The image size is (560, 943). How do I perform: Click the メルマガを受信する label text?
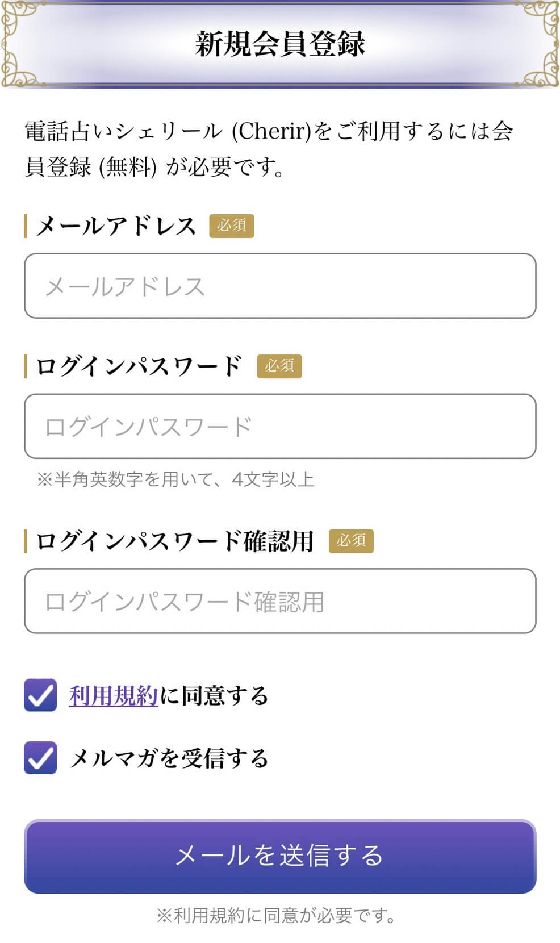click(169, 758)
